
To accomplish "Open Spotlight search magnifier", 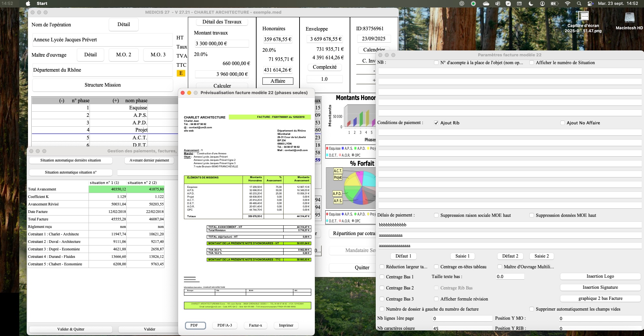I will [x=579, y=3].
